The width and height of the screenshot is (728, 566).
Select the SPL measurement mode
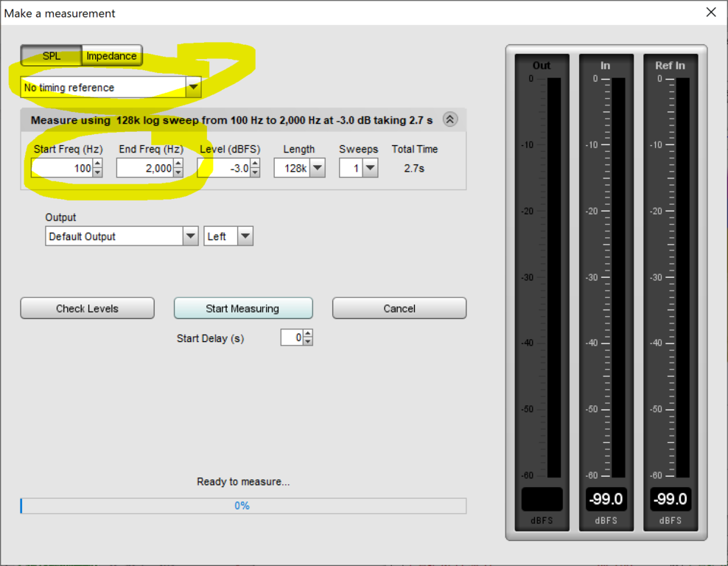[x=51, y=56]
